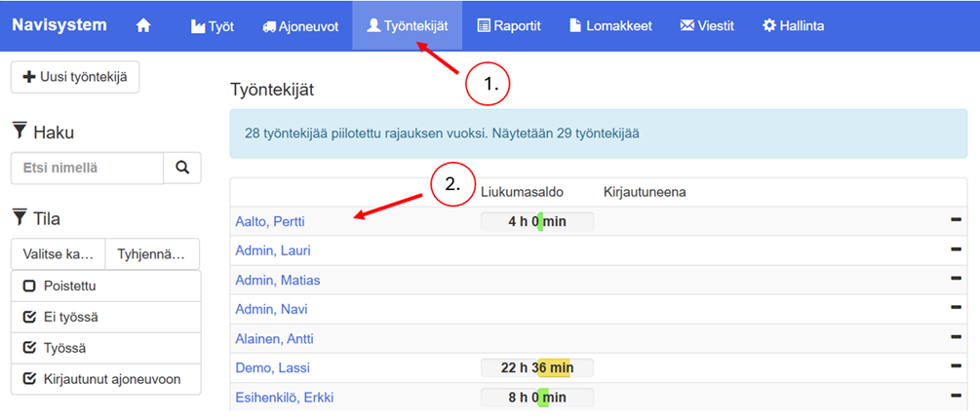
Task: Click the magnifier search button
Action: [x=181, y=168]
